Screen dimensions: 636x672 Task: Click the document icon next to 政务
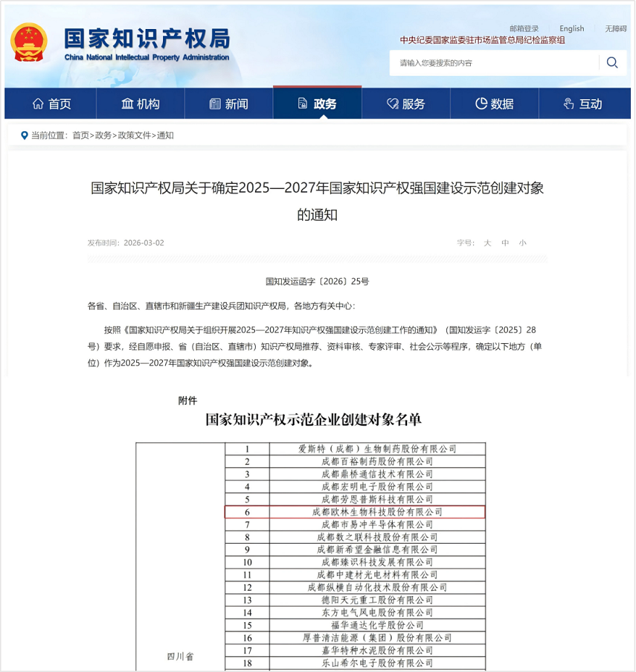tap(302, 103)
